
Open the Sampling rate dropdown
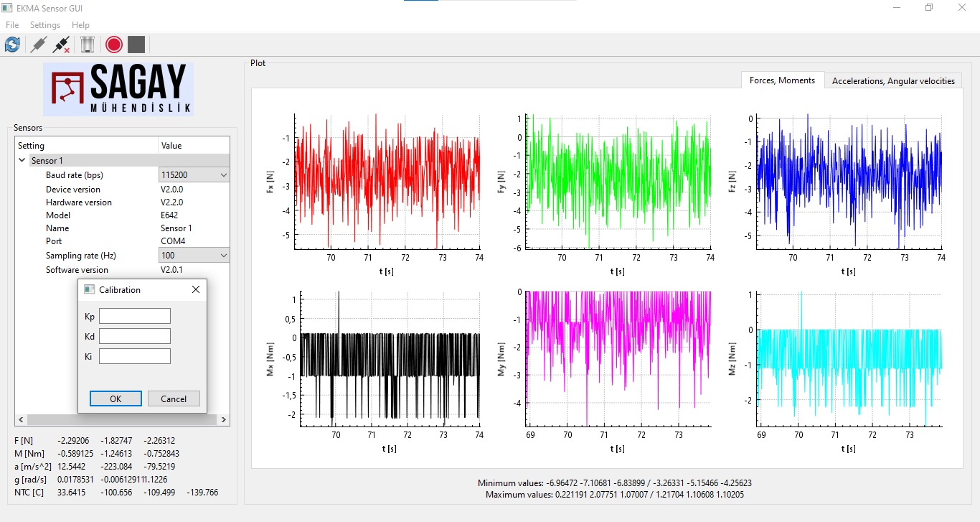click(x=194, y=256)
